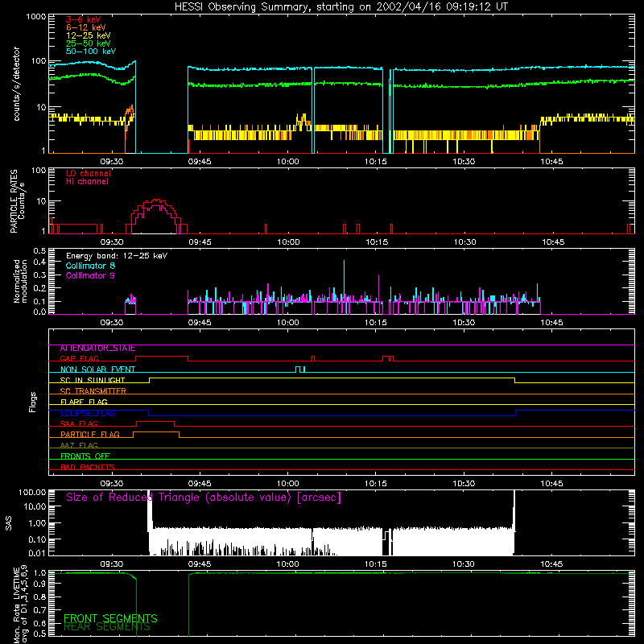Click the 'counts/s/detector' axis label
The width and height of the screenshot is (644, 644).
pos(16,84)
